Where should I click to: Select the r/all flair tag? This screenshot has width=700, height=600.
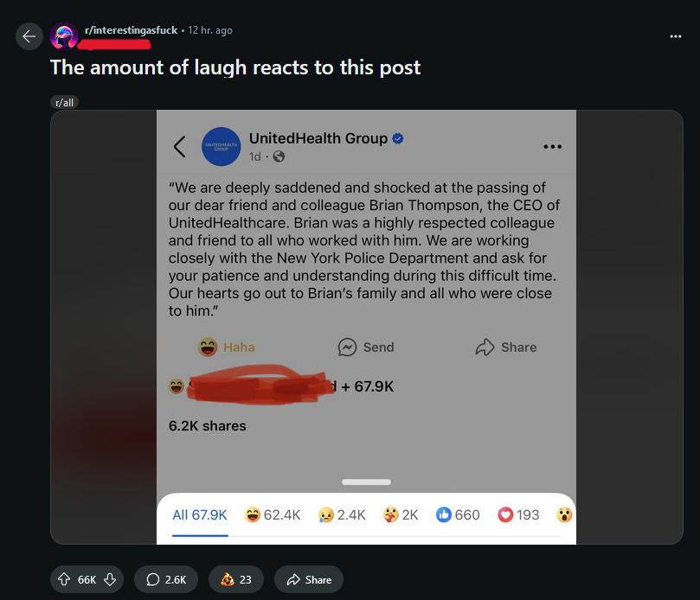point(65,103)
